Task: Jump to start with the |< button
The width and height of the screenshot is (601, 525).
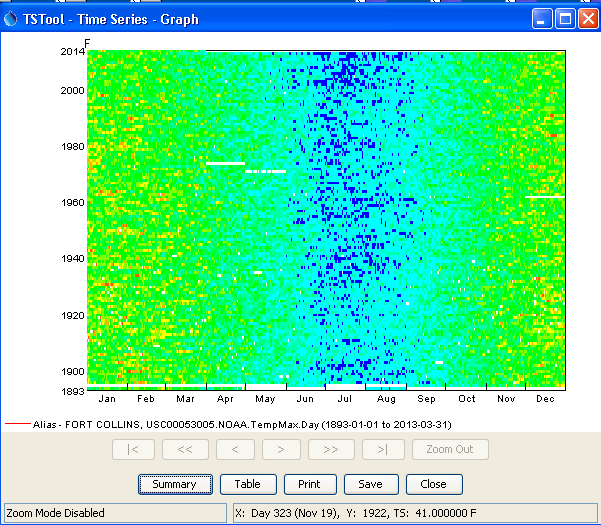Action: pos(133,449)
